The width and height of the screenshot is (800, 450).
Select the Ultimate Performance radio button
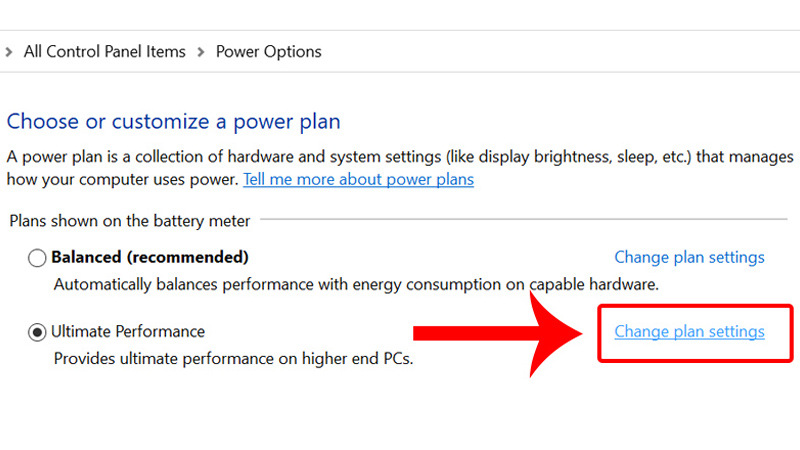37,332
